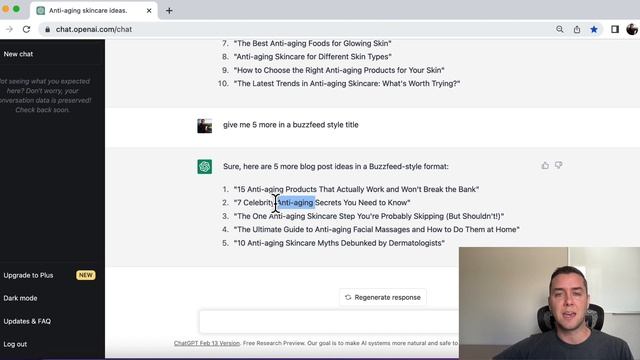
Task: Click the macOS green maximize button
Action: coord(16,9)
